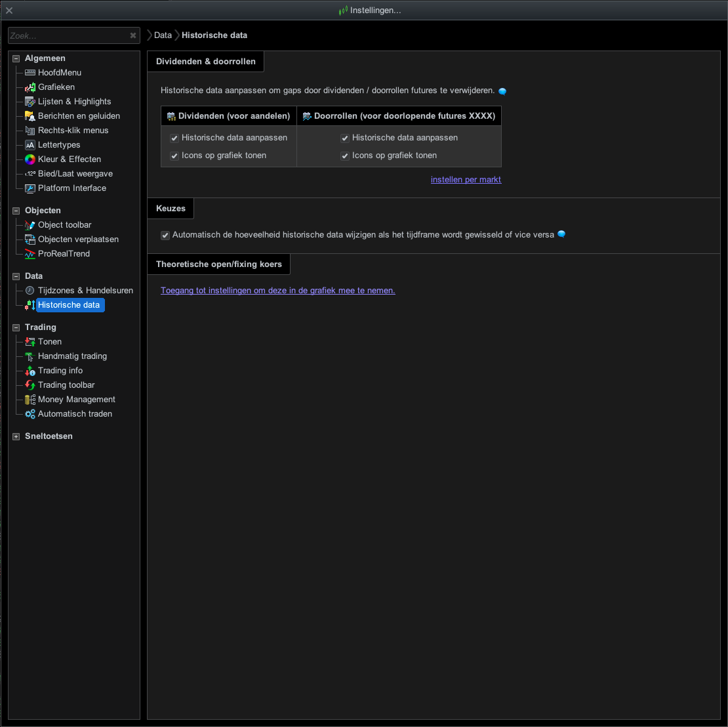The width and height of the screenshot is (728, 727).
Task: Open Automatisch traden settings
Action: pos(75,414)
